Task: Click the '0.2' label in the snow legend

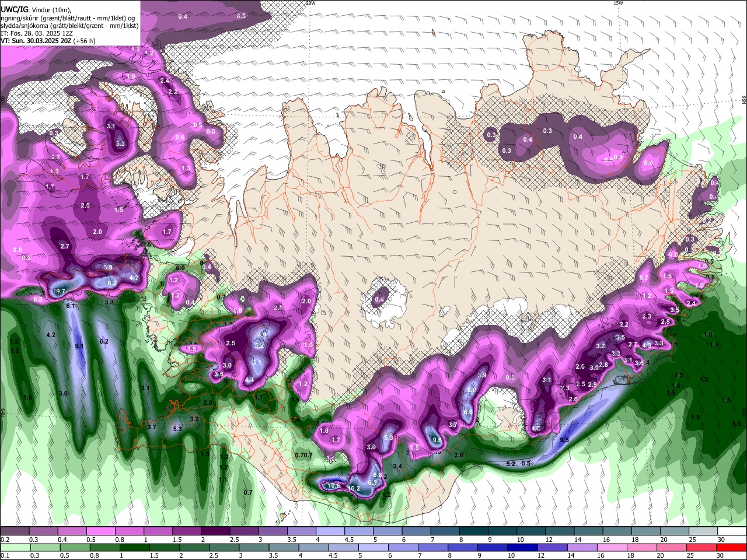Action: coord(5,540)
